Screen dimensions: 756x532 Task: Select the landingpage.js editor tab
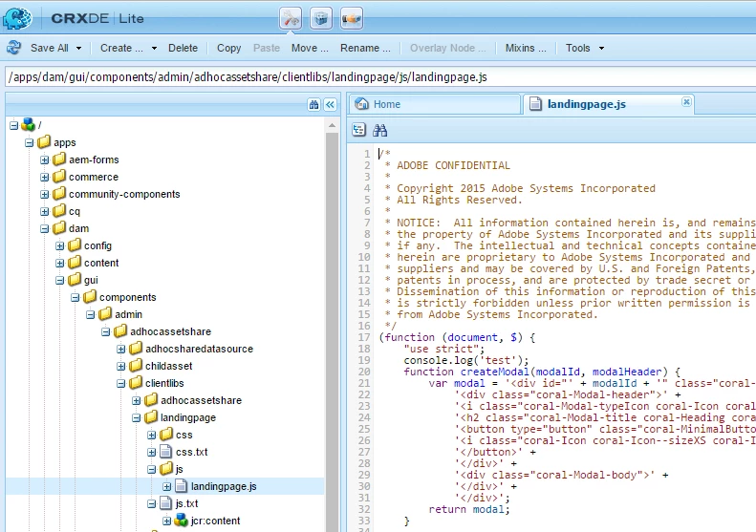coord(609,104)
